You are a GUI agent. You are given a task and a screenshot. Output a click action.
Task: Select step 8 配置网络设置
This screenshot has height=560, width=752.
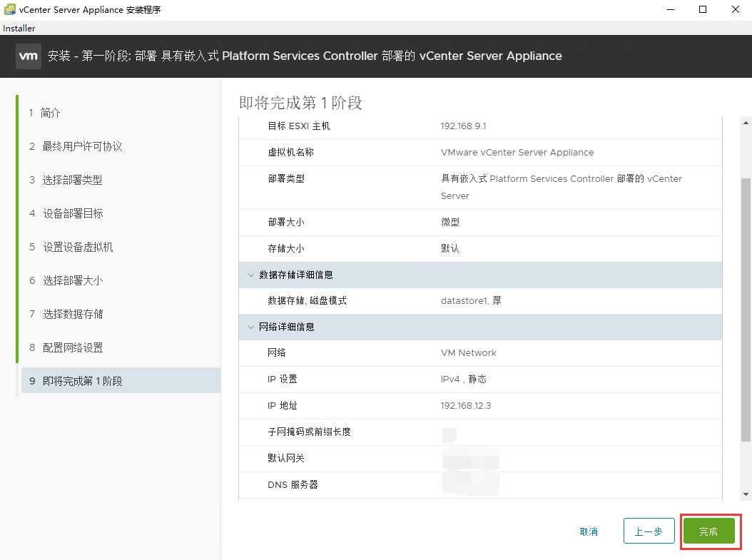(73, 347)
